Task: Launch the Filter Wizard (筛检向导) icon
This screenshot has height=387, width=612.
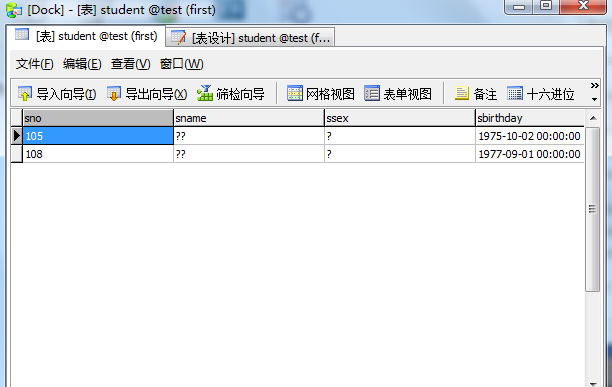Action: [205, 93]
